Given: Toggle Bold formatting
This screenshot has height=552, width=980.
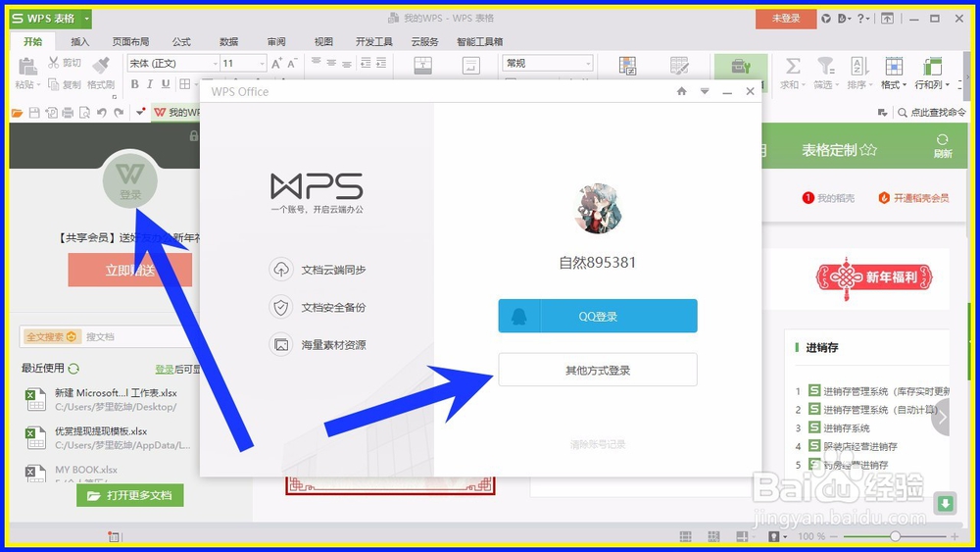Looking at the screenshot, I should tap(134, 83).
